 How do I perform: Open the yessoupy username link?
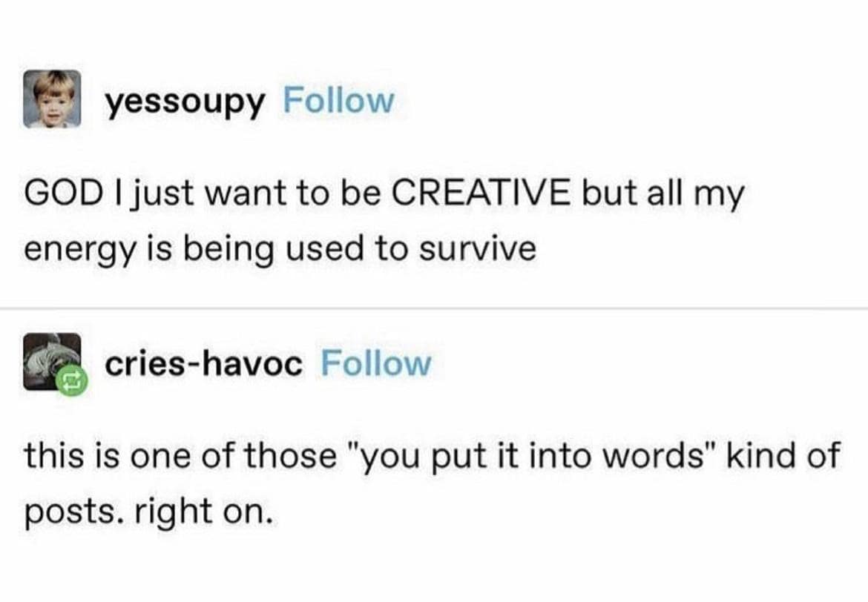(x=184, y=102)
